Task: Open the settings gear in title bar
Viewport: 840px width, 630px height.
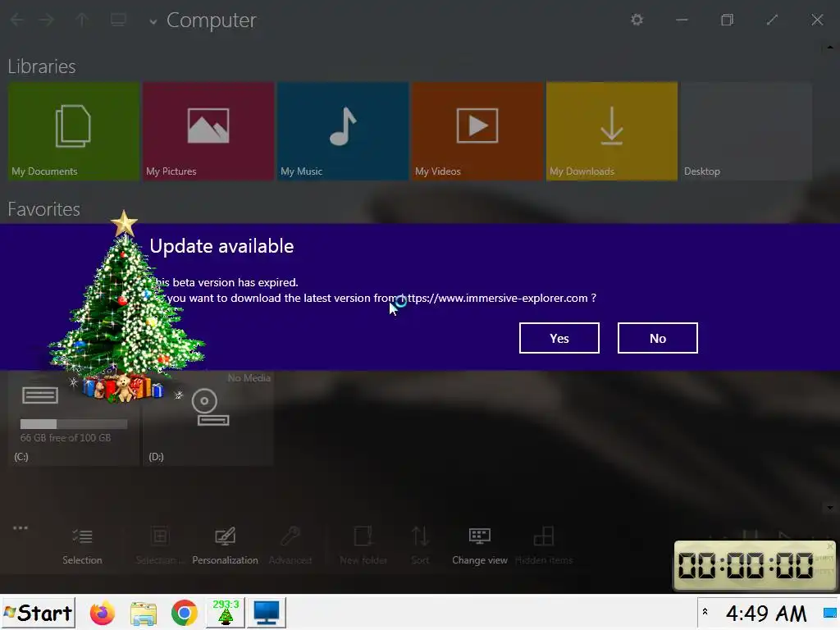Action: pos(637,20)
